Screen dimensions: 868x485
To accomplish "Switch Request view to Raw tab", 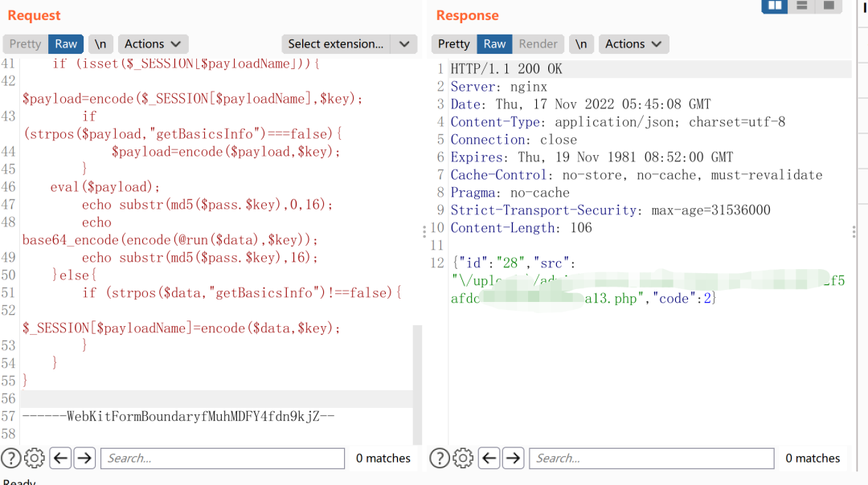I will click(x=66, y=43).
